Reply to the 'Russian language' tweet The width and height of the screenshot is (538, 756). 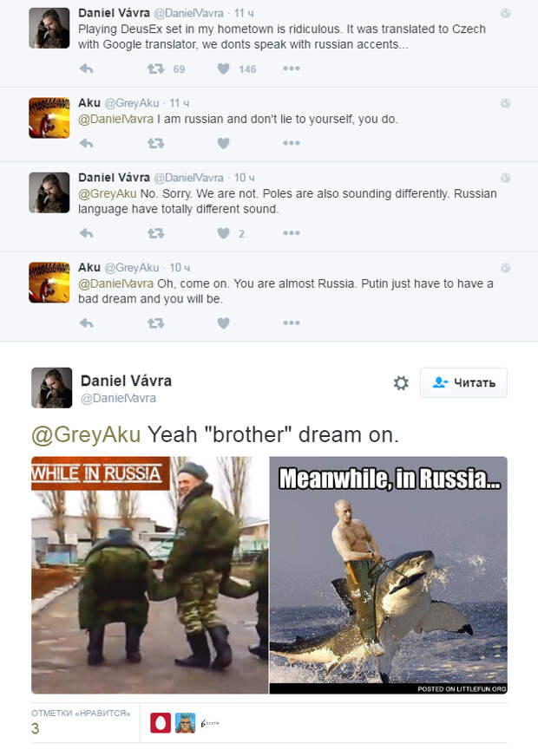click(x=87, y=233)
